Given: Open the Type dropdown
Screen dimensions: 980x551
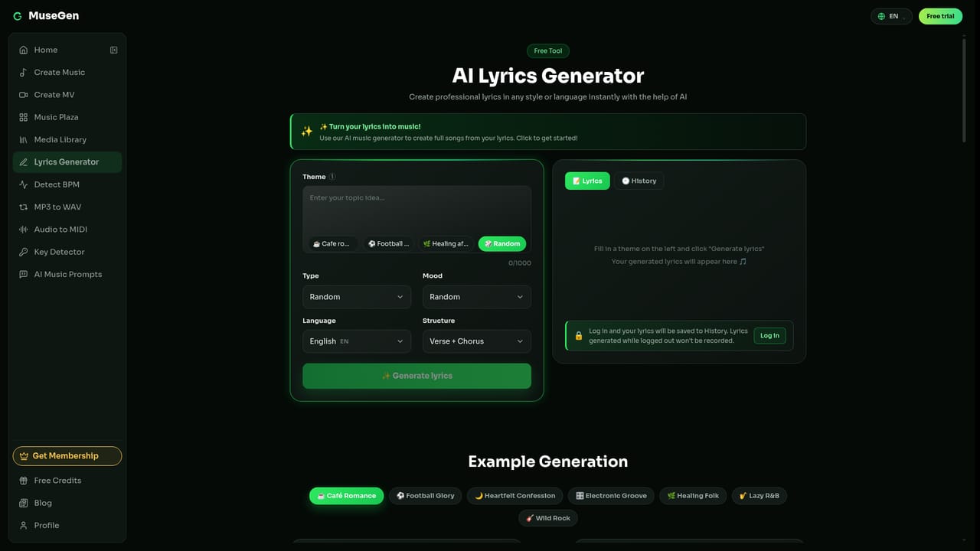Looking at the screenshot, I should pos(357,297).
